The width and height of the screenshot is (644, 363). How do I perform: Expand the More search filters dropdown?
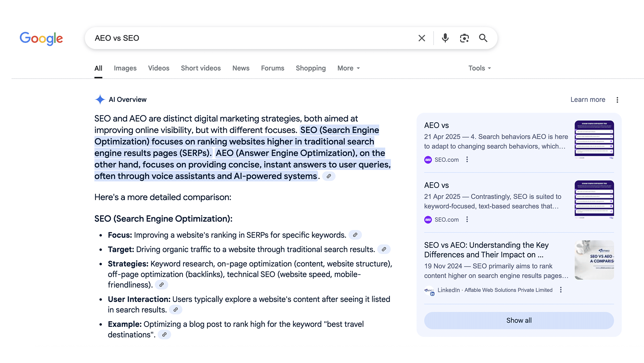click(348, 68)
